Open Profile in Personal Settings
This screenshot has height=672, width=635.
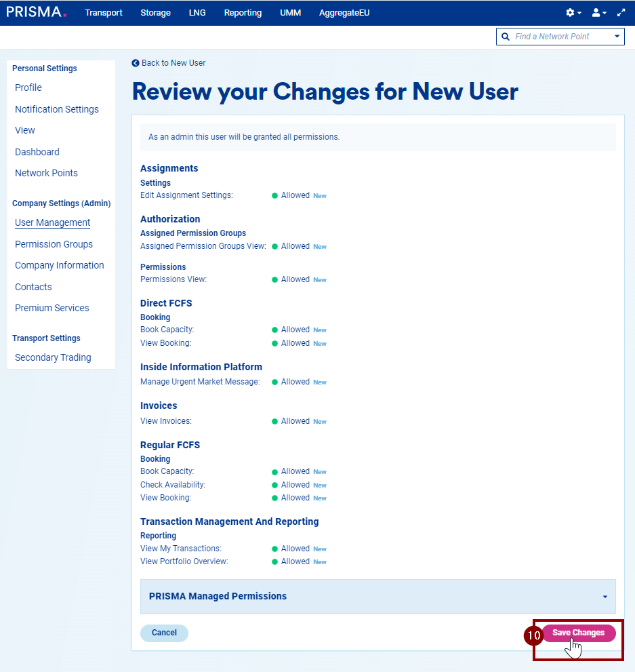tap(28, 87)
